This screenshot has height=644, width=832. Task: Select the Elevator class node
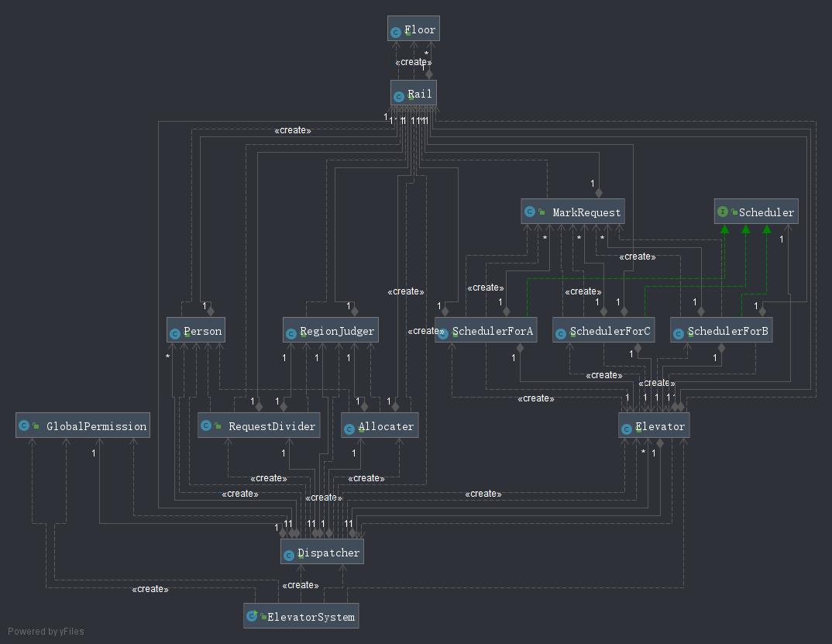654,425
